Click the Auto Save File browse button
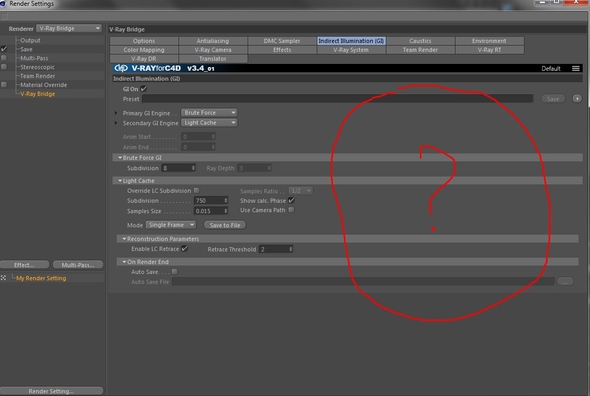Image resolution: width=590 pixels, height=396 pixels. pos(565,282)
